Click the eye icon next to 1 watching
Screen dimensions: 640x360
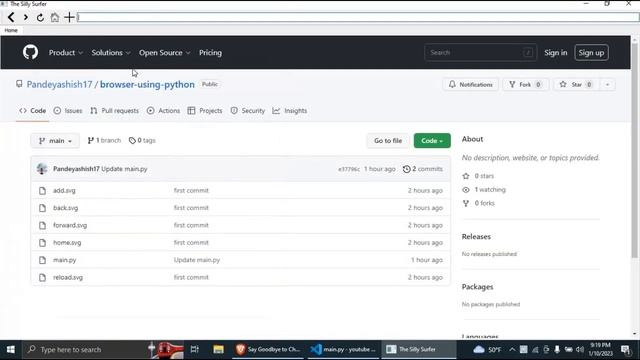466,190
